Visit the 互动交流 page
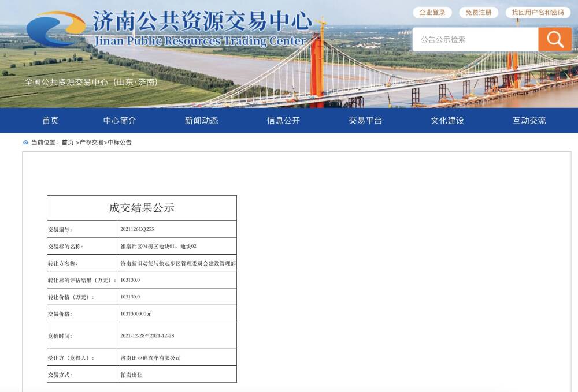578x392 pixels. coord(529,121)
